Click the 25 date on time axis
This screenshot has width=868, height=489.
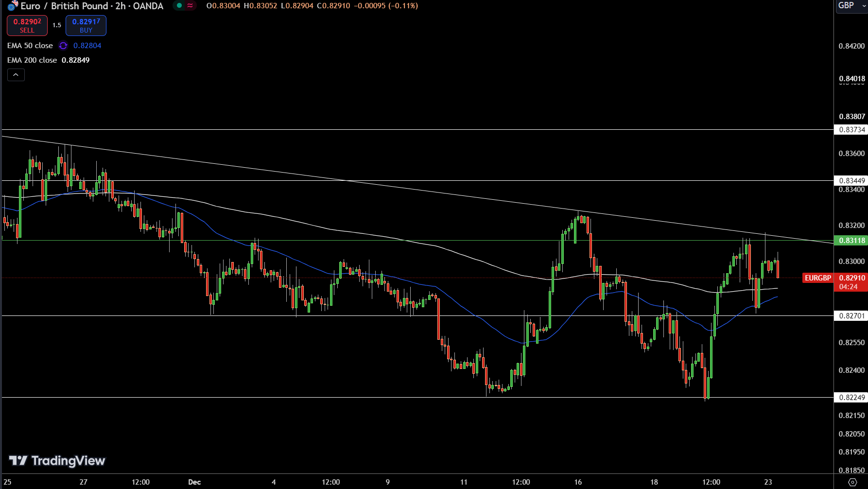pos(7,482)
